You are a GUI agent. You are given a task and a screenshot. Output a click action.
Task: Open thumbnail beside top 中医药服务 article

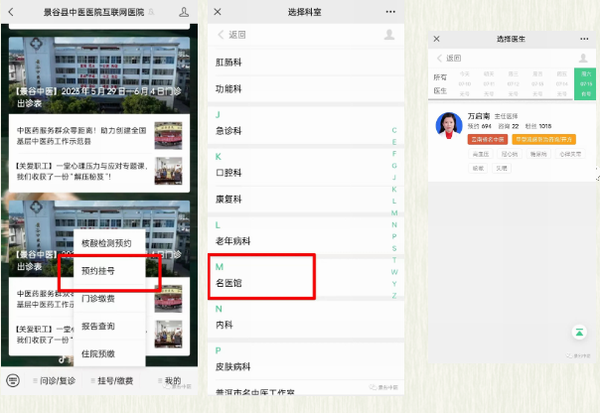(x=168, y=135)
